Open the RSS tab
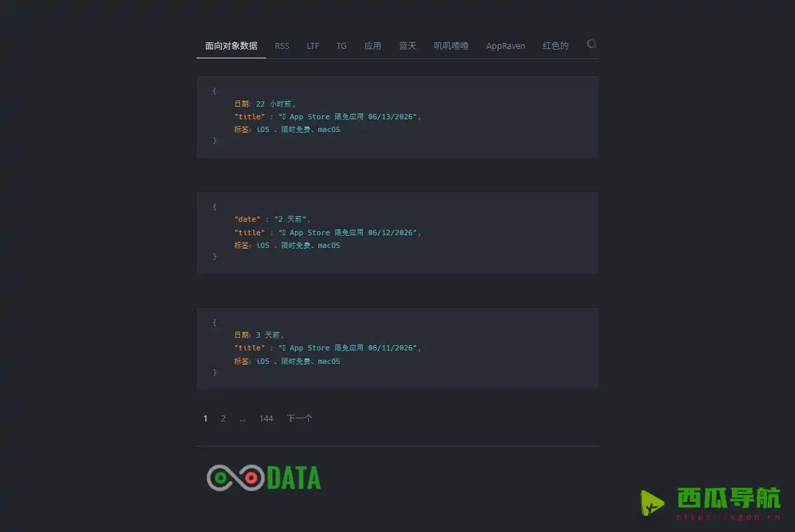The image size is (795, 532). tap(282, 46)
